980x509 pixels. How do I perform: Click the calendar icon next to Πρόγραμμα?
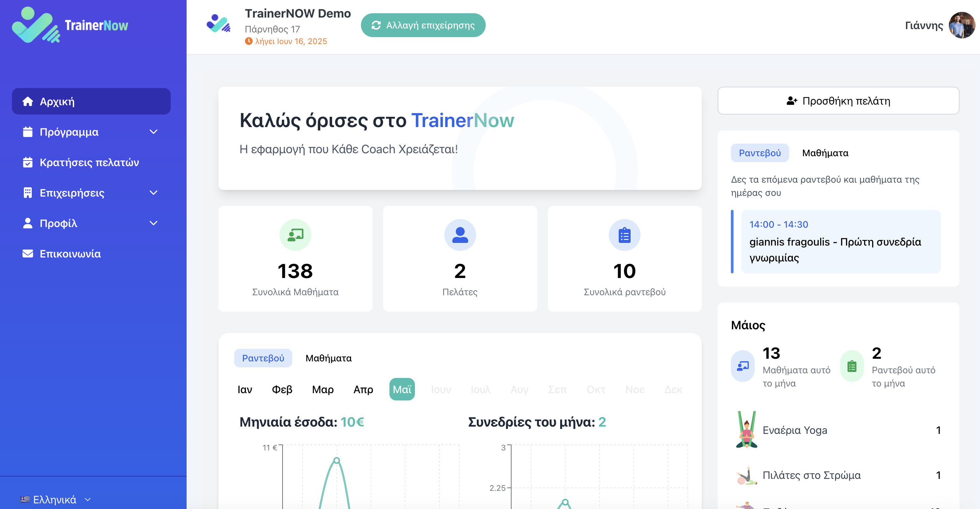[x=28, y=132]
